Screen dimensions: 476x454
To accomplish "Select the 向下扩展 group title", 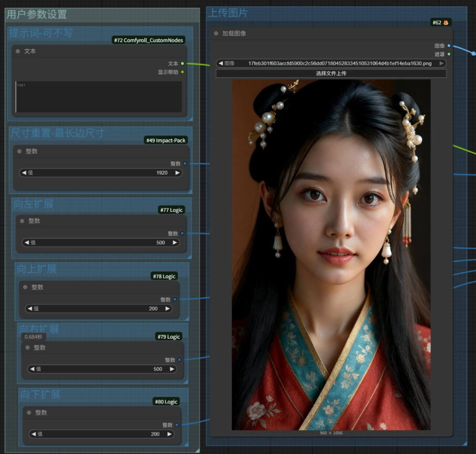I will [41, 395].
